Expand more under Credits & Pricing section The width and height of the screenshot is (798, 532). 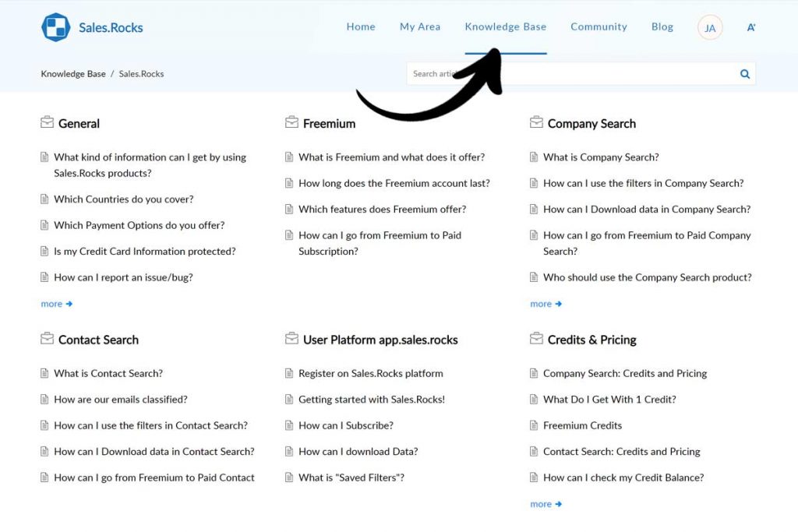pos(546,504)
